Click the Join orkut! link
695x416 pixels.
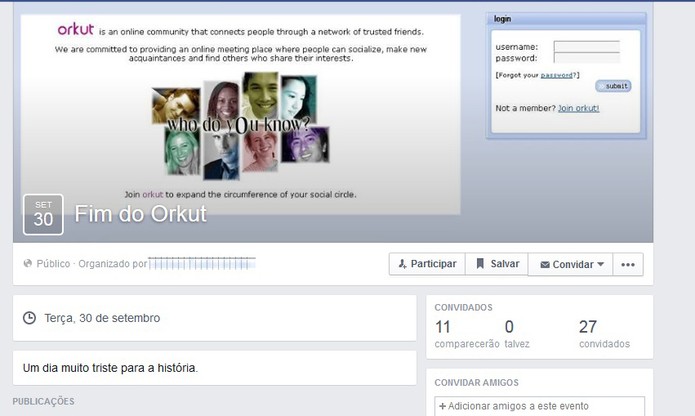click(578, 108)
